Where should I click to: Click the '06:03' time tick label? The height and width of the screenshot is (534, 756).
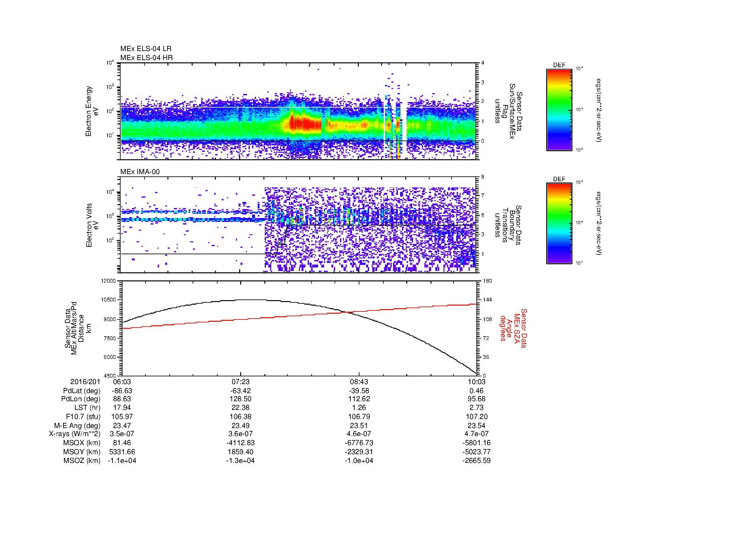[122, 382]
